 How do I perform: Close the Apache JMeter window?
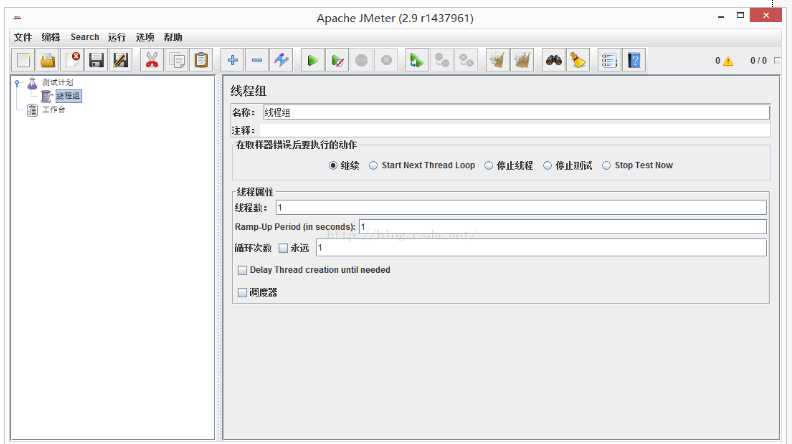(766, 16)
